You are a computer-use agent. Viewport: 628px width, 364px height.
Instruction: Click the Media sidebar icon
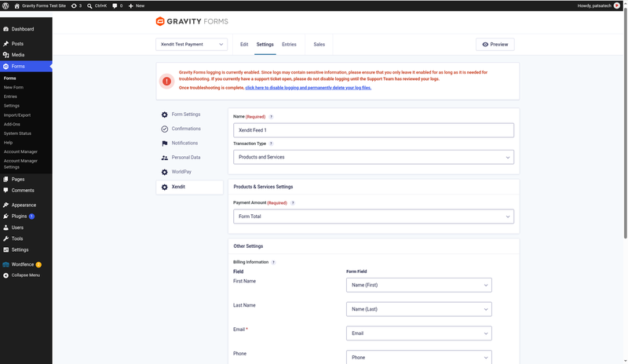[6, 55]
